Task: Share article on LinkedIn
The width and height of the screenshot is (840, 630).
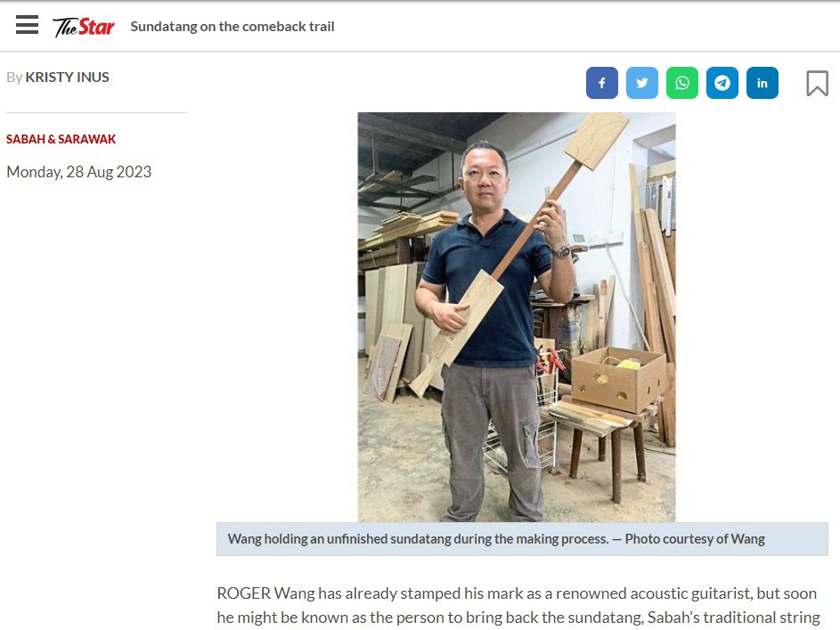Action: coord(762,83)
